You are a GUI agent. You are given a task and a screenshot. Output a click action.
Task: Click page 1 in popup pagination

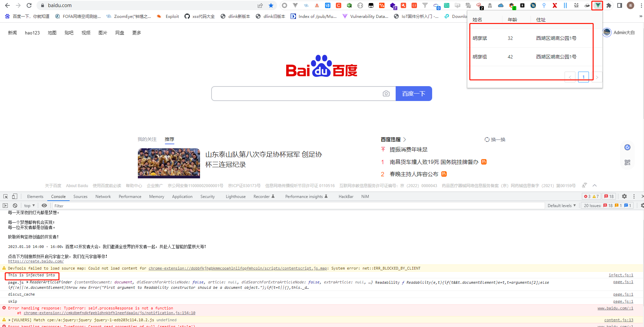[584, 77]
